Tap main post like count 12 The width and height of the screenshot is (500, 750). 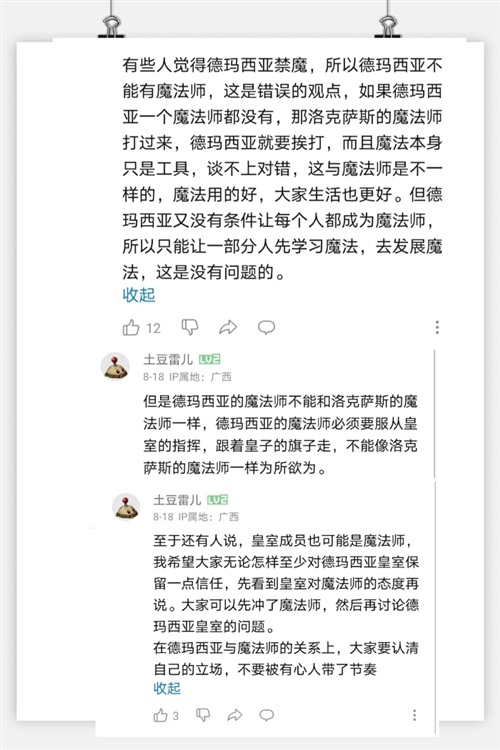click(x=153, y=329)
